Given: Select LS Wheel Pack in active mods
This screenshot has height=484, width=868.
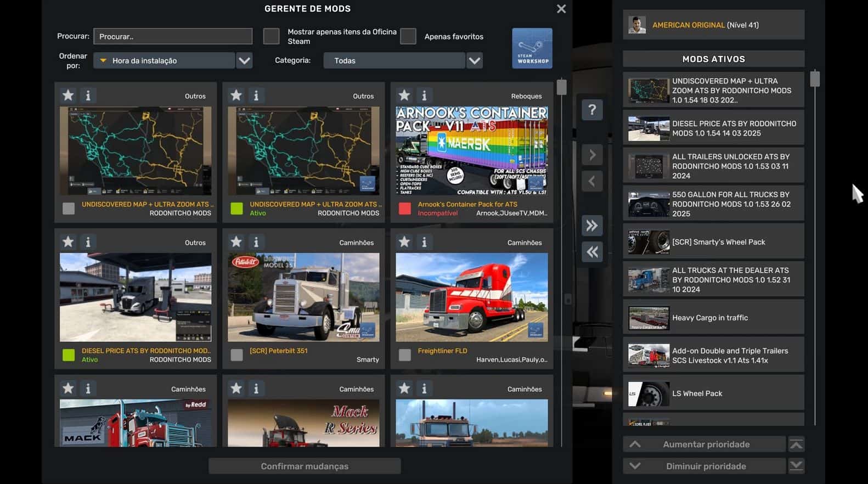Looking at the screenshot, I should pos(713,393).
